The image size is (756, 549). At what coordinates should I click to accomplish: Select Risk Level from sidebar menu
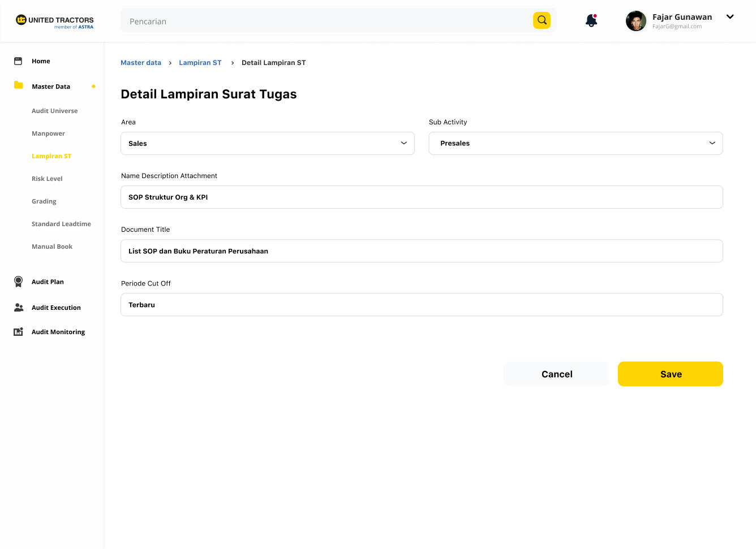[x=47, y=179]
